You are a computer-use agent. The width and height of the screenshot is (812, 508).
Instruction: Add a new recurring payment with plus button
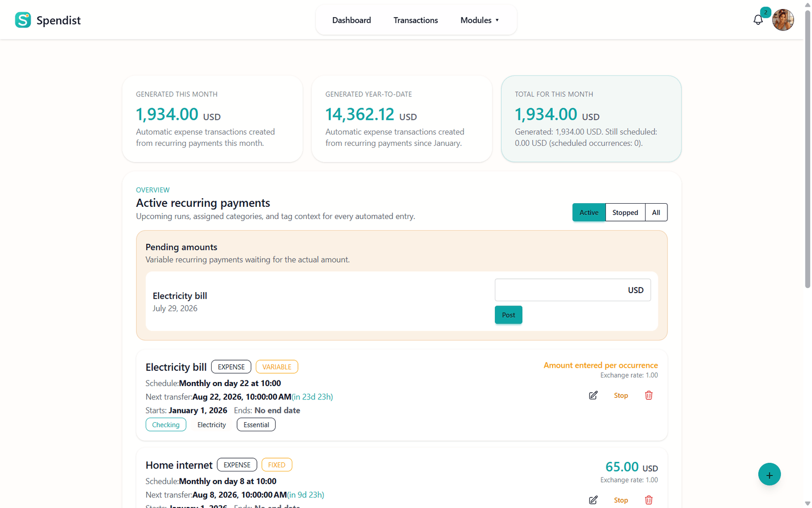click(x=769, y=474)
